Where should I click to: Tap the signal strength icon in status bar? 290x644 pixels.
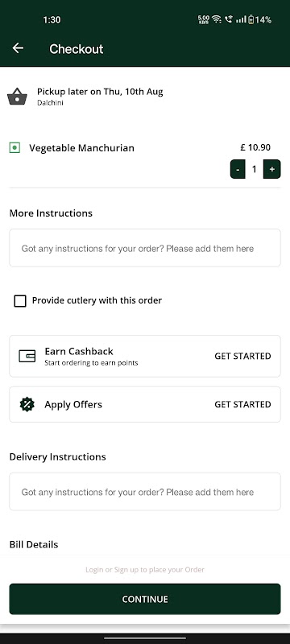tap(241, 19)
